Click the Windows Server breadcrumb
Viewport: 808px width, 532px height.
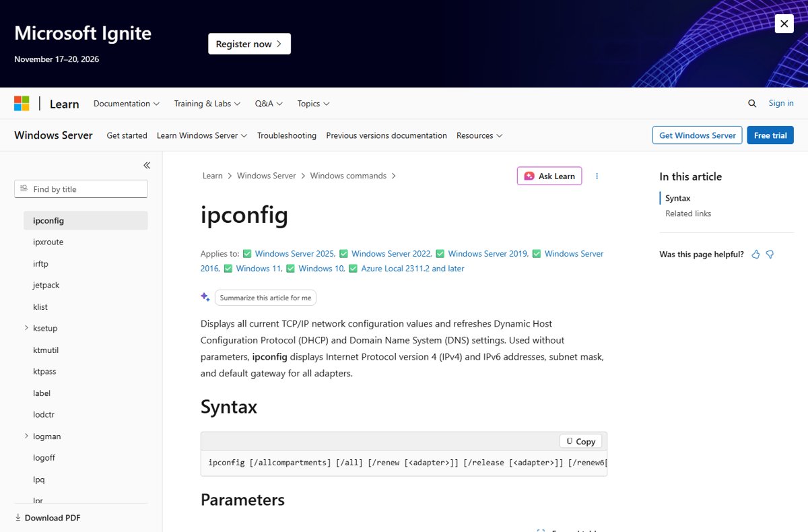click(x=267, y=176)
